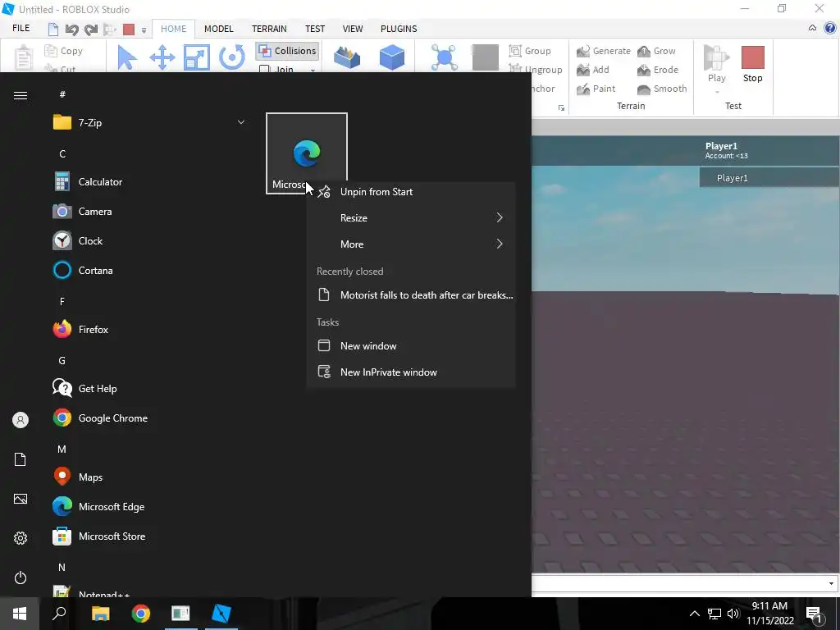Open quick access toolbar customize arrow
The image size is (840, 630).
click(144, 30)
